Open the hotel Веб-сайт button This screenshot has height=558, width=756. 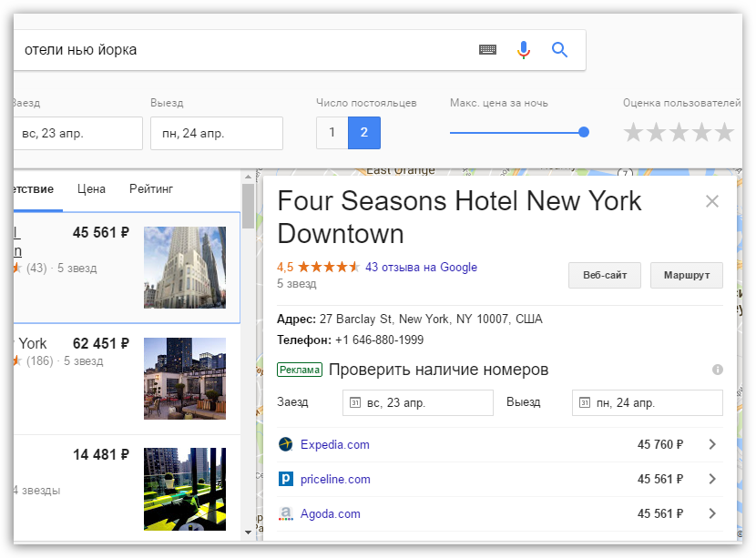605,275
